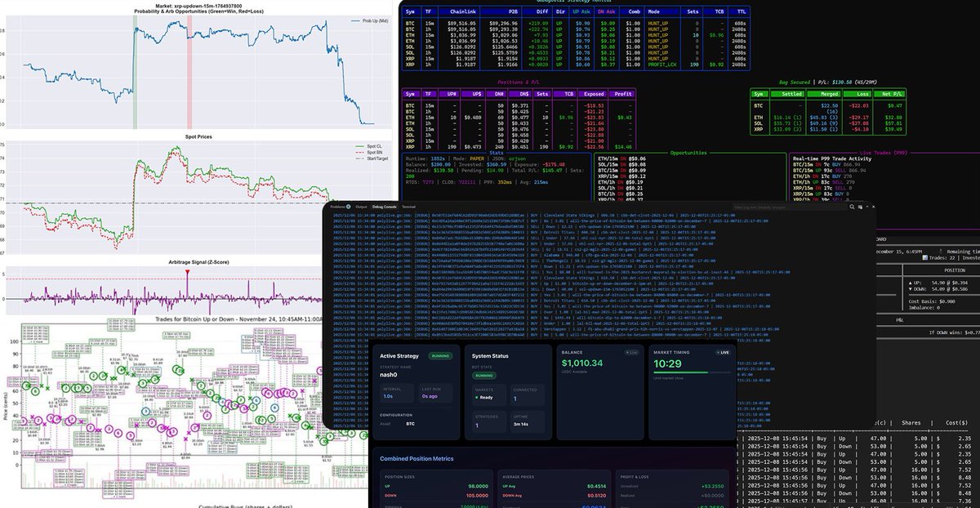Click the 'Spot Prices' chart title

[198, 136]
